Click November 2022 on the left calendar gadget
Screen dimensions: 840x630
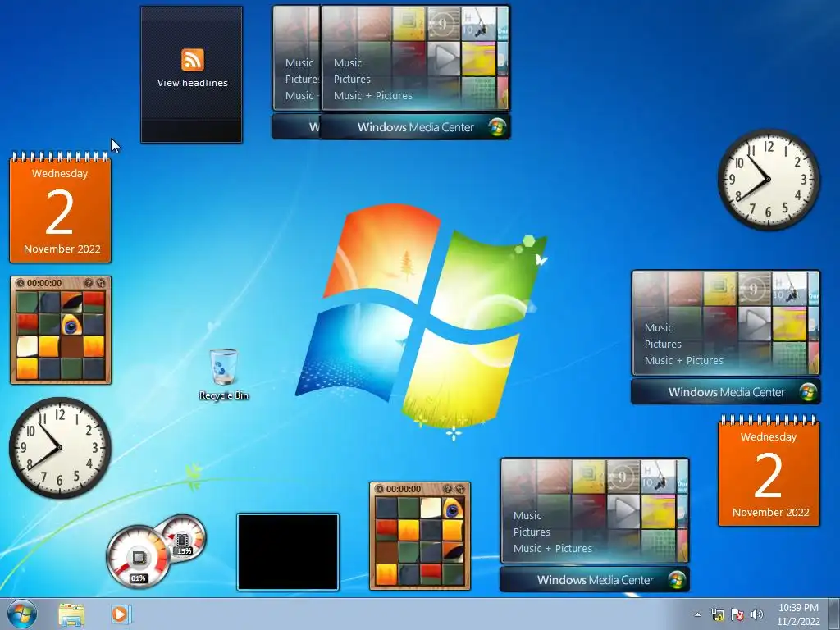tap(62, 249)
